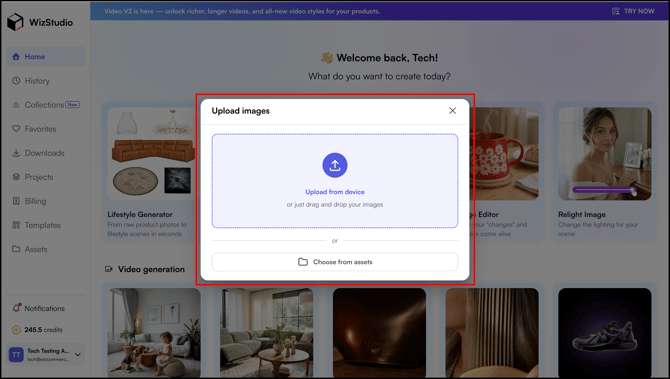Click the Notifications bell icon

pos(16,308)
